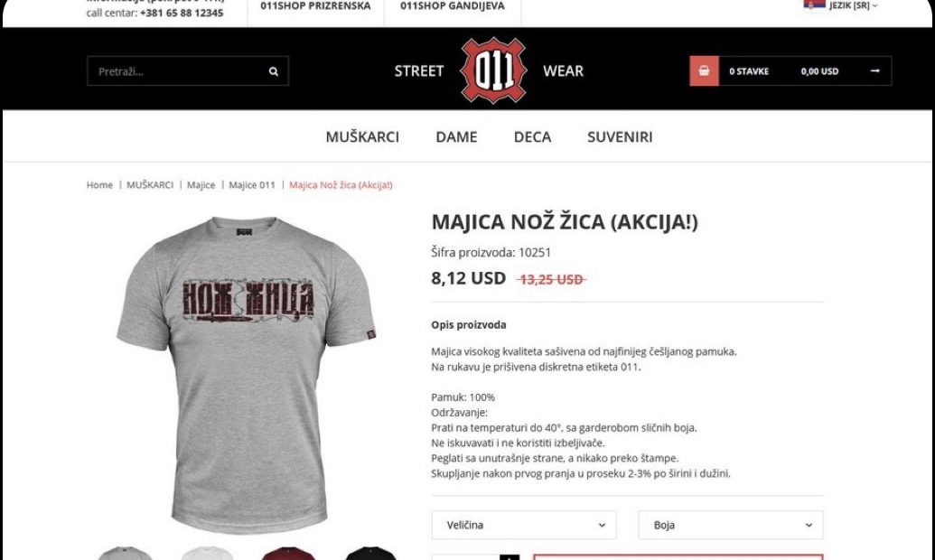
Task: Click the 011SHOP PRIZRENSKA link
Action: click(315, 6)
